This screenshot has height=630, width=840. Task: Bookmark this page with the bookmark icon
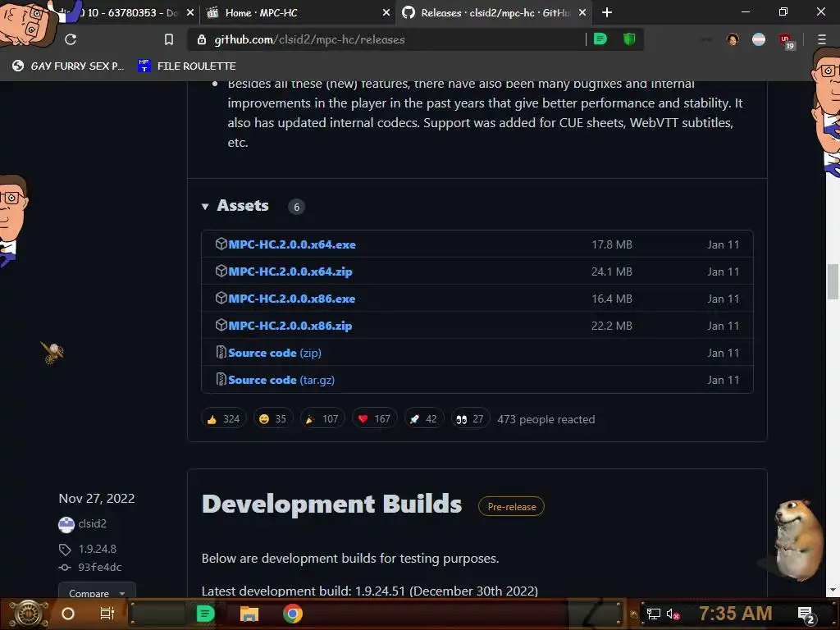click(169, 39)
